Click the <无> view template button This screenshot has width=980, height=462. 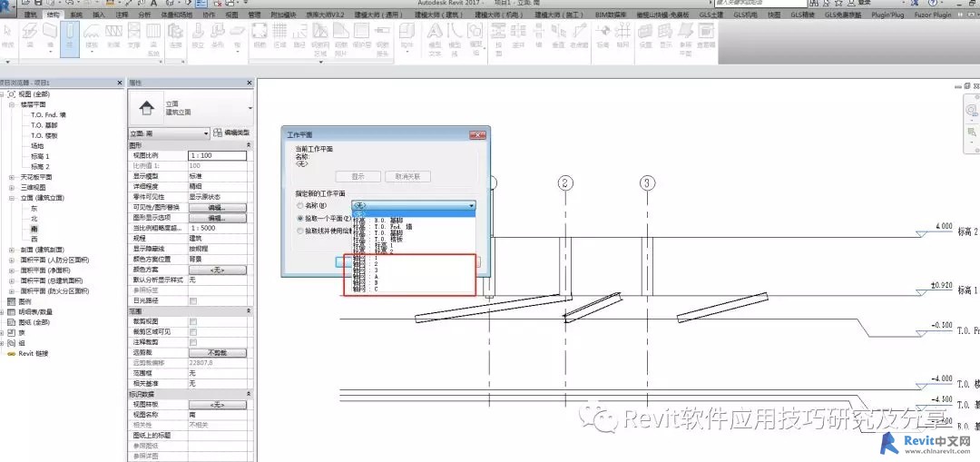click(217, 405)
